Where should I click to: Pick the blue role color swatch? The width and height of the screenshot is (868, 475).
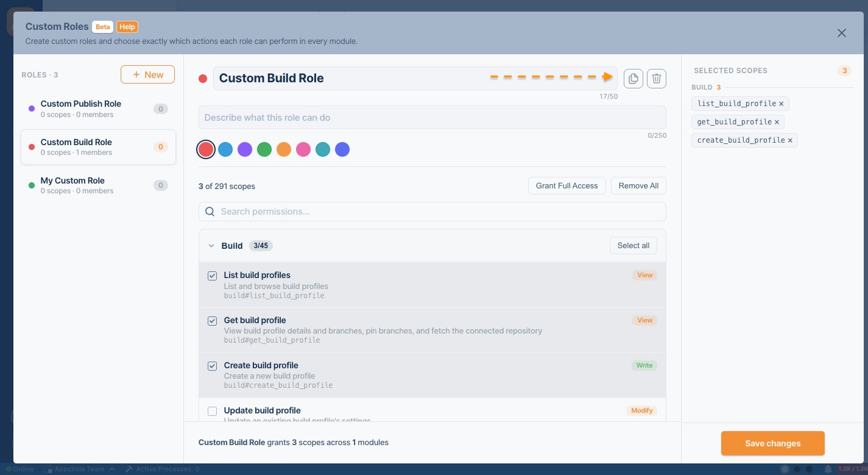225,149
